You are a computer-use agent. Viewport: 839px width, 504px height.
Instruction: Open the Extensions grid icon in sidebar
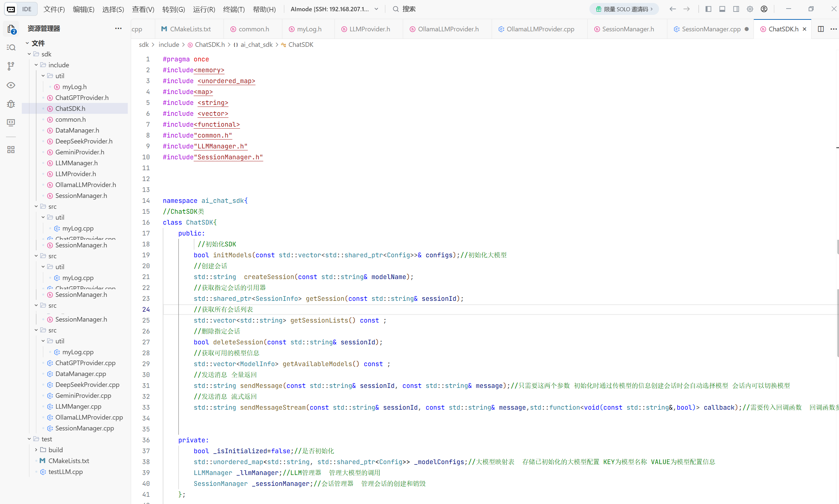11,150
